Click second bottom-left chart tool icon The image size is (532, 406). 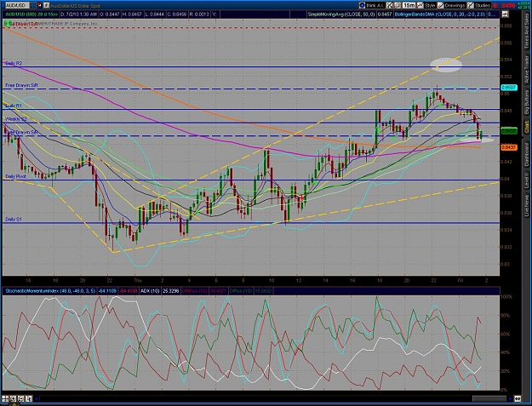point(13,398)
